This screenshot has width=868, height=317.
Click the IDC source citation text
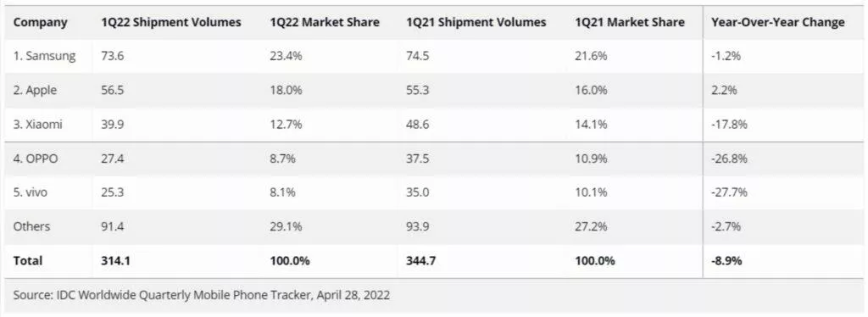[202, 295]
